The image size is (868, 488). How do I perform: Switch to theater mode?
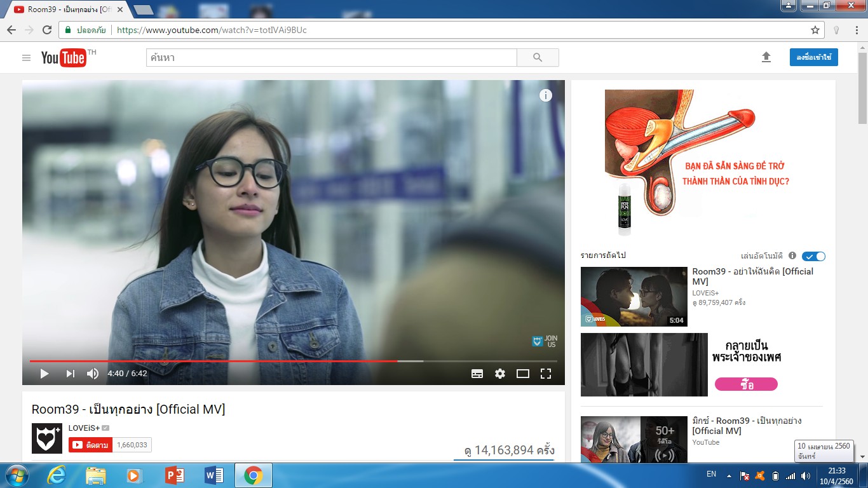[x=523, y=374]
